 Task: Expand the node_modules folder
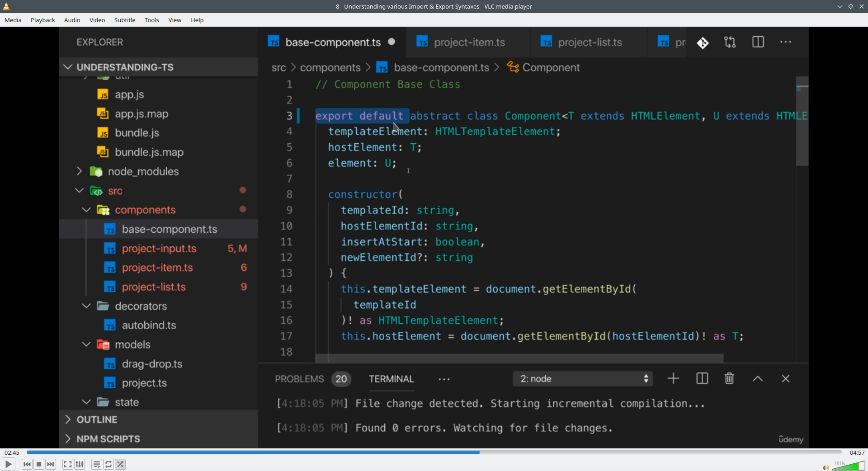pos(159,172)
